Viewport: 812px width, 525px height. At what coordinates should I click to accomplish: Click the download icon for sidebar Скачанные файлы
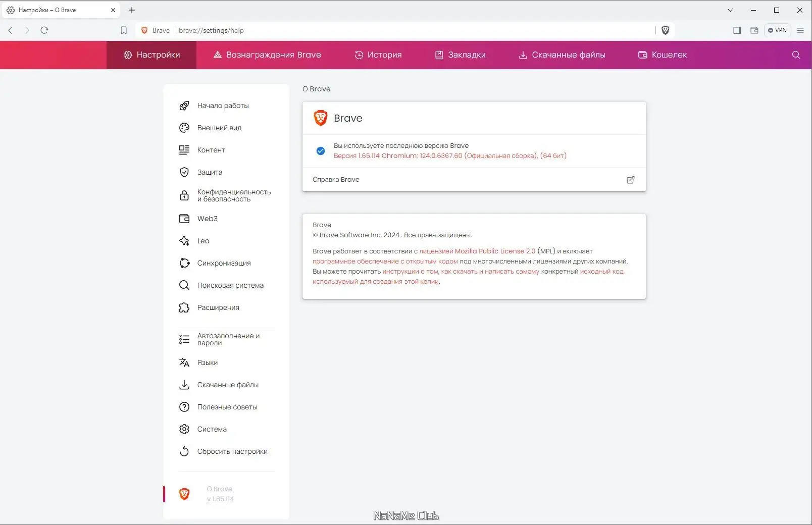click(x=184, y=385)
